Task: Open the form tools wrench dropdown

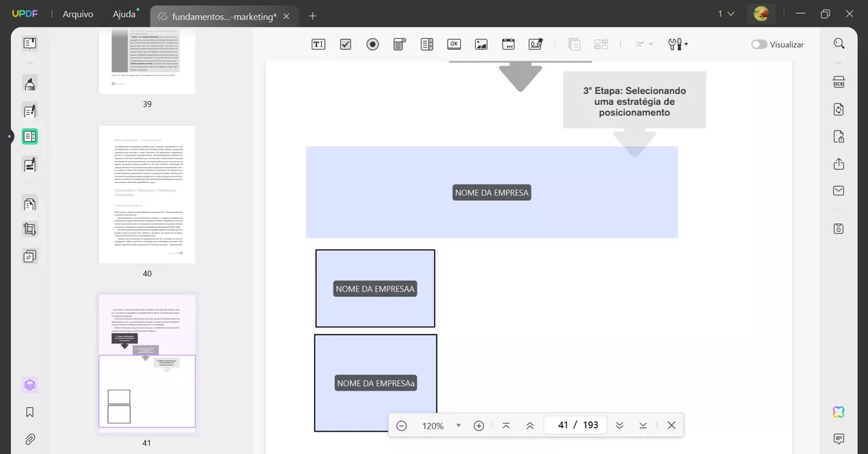Action: [x=678, y=44]
